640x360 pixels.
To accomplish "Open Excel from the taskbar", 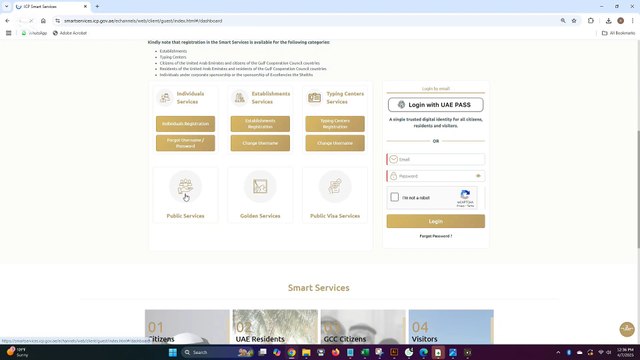I will (365, 352).
